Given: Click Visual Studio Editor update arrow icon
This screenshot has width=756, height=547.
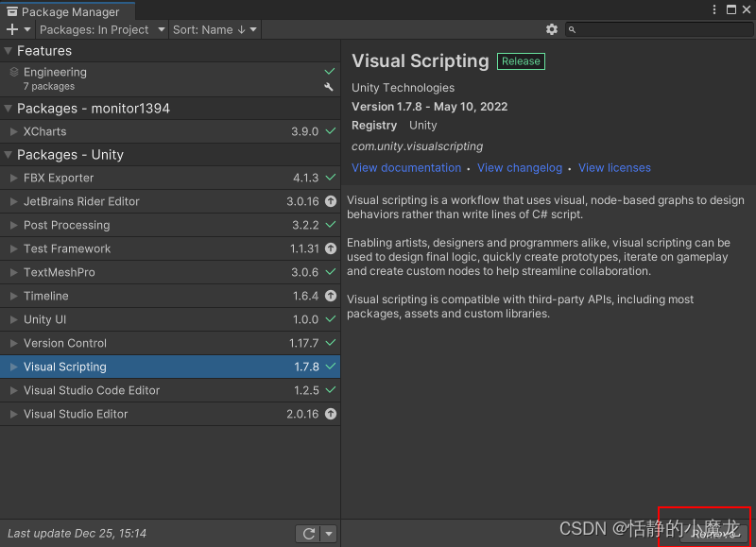Looking at the screenshot, I should (330, 414).
